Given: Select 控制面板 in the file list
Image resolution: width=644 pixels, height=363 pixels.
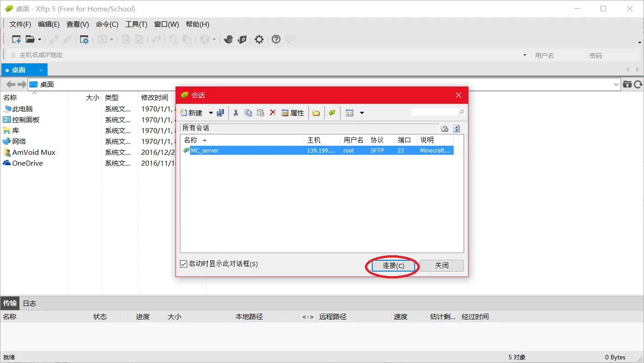Looking at the screenshot, I should pyautogui.click(x=21, y=119).
